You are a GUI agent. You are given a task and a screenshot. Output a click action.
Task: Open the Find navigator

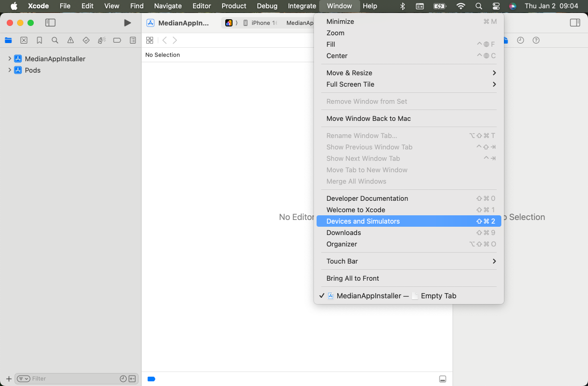[x=54, y=40]
